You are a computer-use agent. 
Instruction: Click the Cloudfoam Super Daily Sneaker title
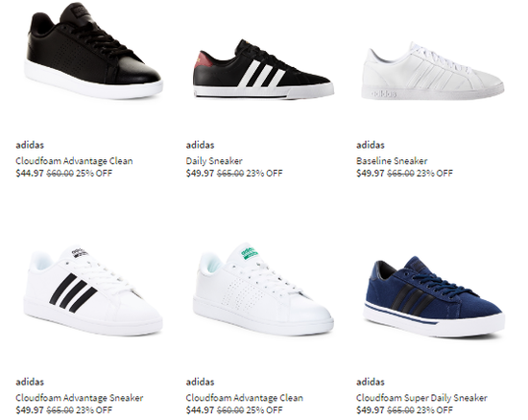click(422, 398)
